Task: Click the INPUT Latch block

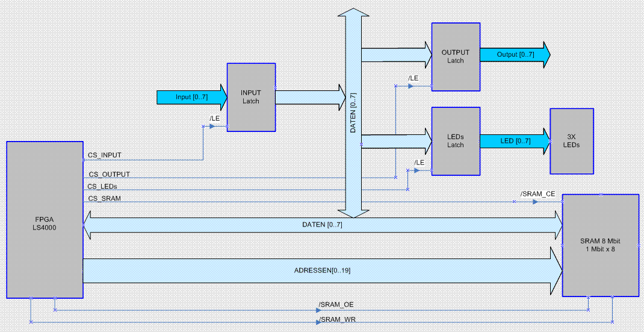Action: tap(251, 97)
